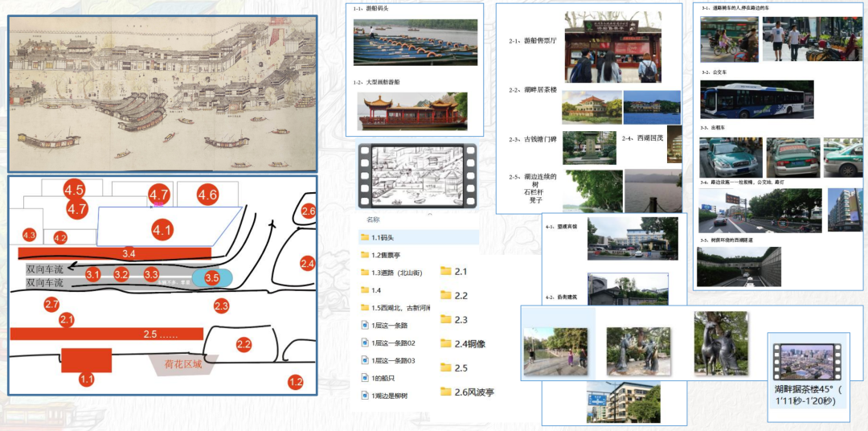Screen dimensions: 868x431
Task: Open the 1层这一条路02 file
Action: (x=392, y=343)
